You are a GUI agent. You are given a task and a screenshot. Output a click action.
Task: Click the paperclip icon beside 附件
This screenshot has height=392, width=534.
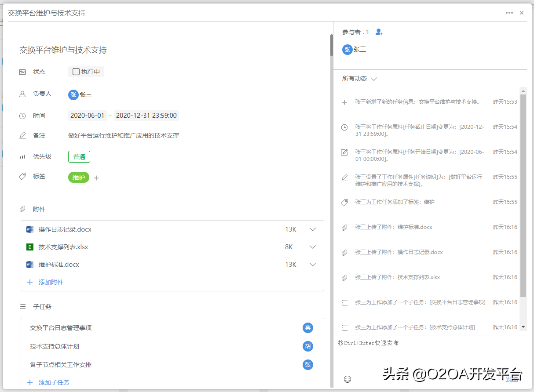[22, 209]
